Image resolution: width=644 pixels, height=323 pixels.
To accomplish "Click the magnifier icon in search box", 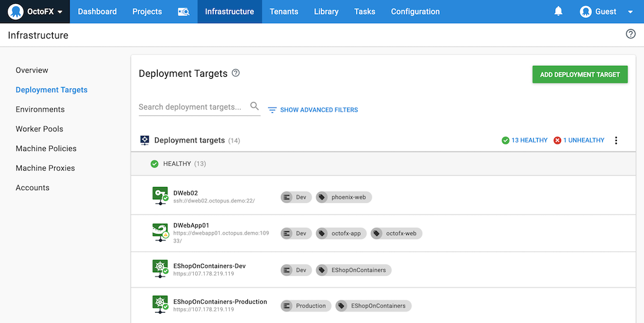I will coord(254,106).
